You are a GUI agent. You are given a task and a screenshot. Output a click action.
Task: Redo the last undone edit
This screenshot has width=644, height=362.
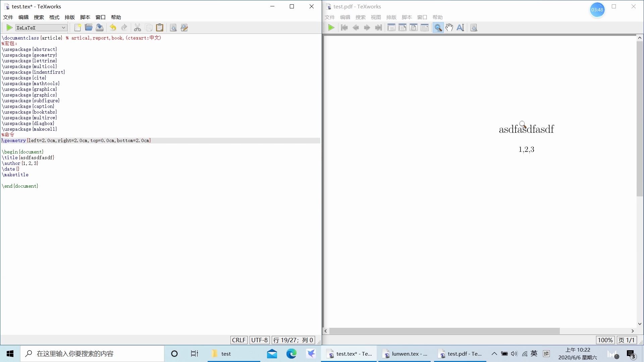click(x=124, y=28)
